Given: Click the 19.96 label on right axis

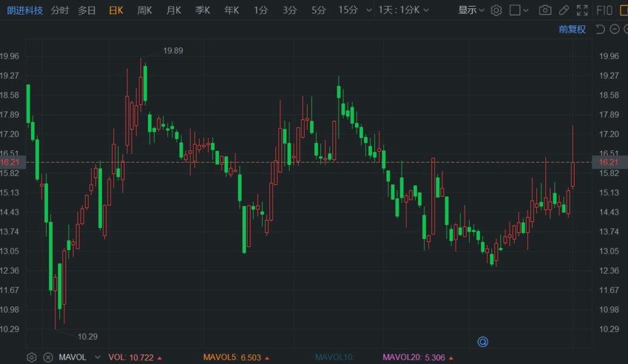Looking at the screenshot, I should click(609, 56).
